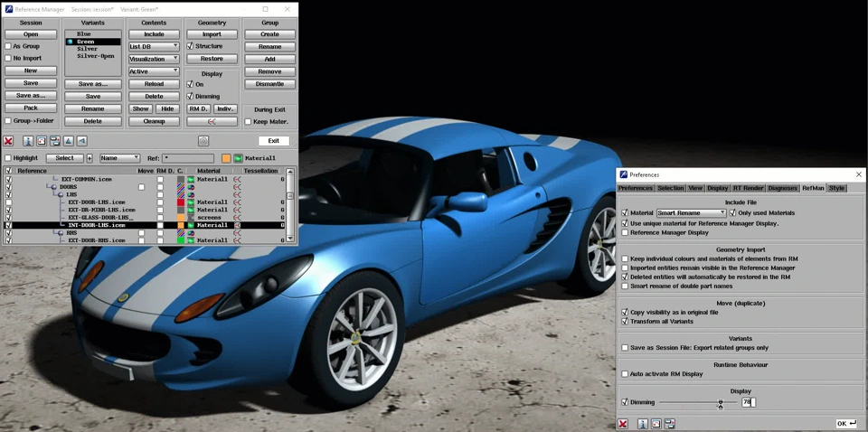Switch to the View tab in Preferences
The image size is (868, 432).
695,188
